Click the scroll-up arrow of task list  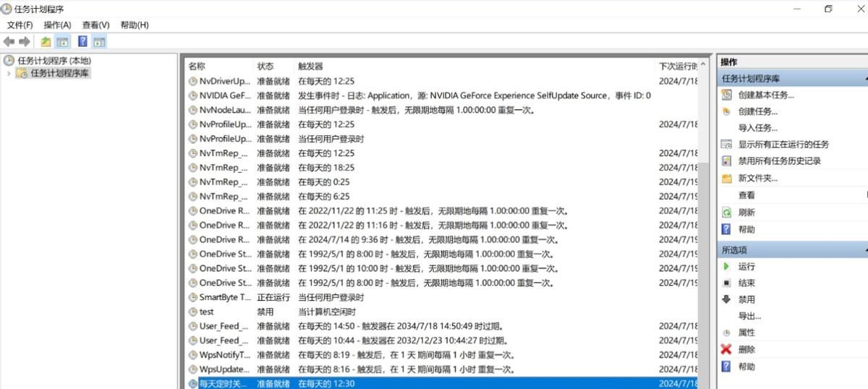point(705,66)
